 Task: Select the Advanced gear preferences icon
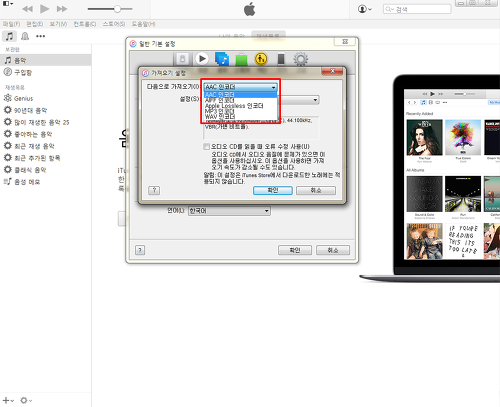coord(301,59)
